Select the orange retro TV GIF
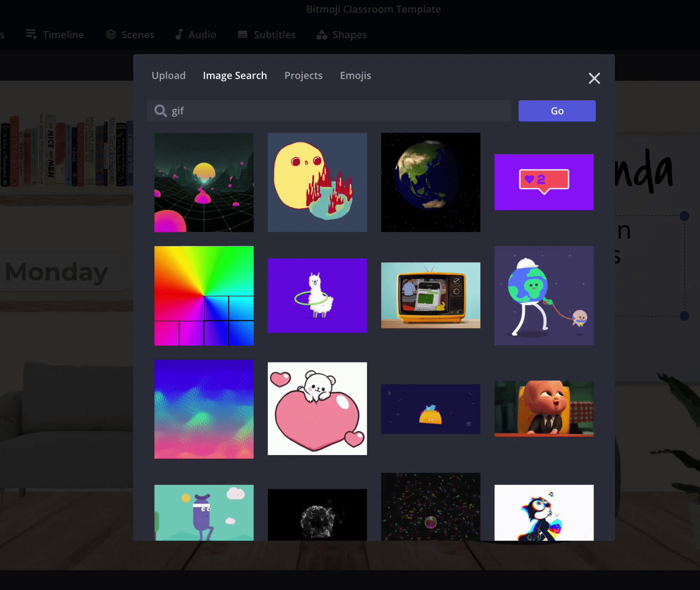The image size is (700, 590). [x=430, y=295]
